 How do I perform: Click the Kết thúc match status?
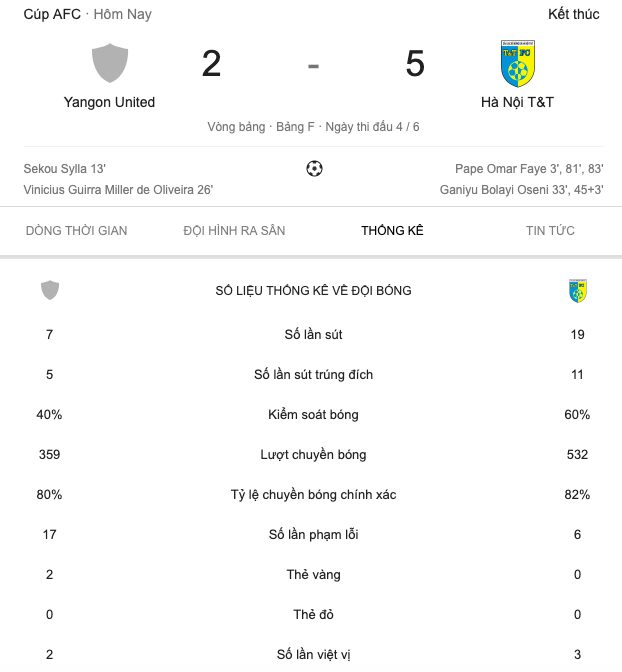pyautogui.click(x=574, y=15)
